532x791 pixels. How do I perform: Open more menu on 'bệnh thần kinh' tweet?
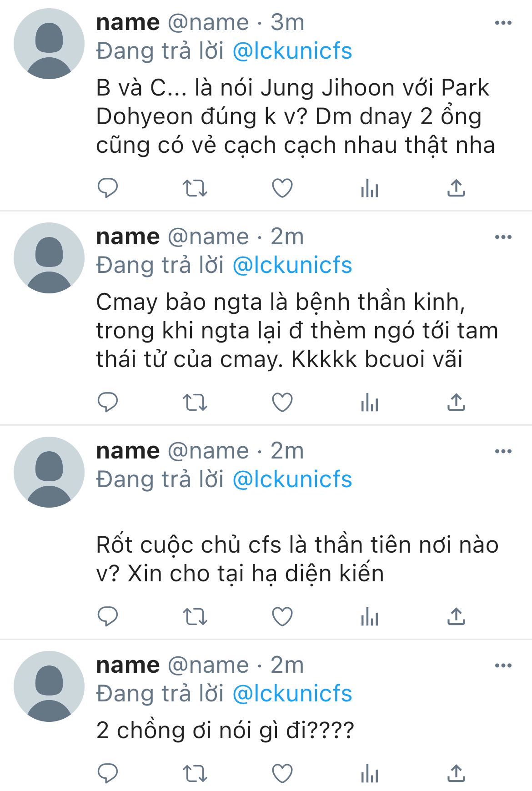tap(503, 237)
